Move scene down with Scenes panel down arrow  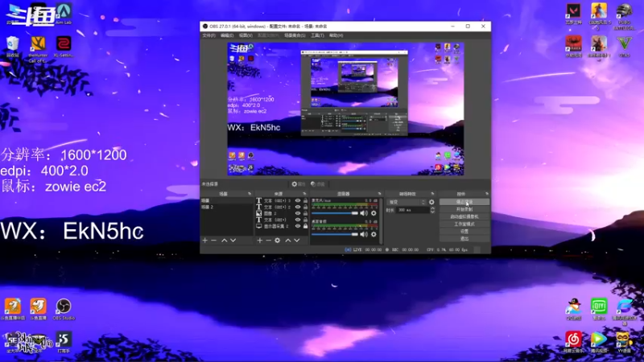pos(233,240)
